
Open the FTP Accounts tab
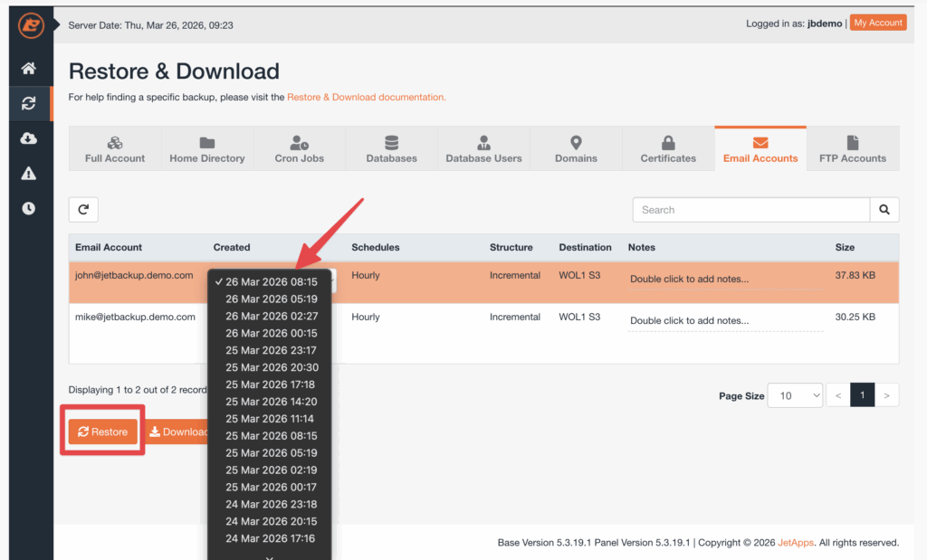(852, 149)
